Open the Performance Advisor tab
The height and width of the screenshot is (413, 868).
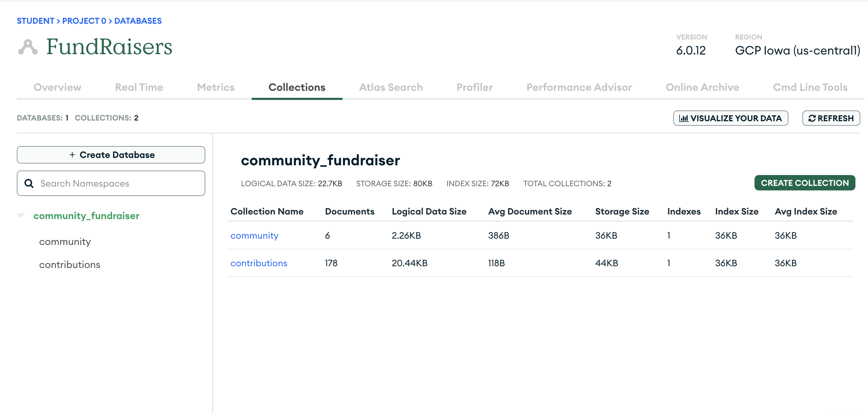point(579,87)
